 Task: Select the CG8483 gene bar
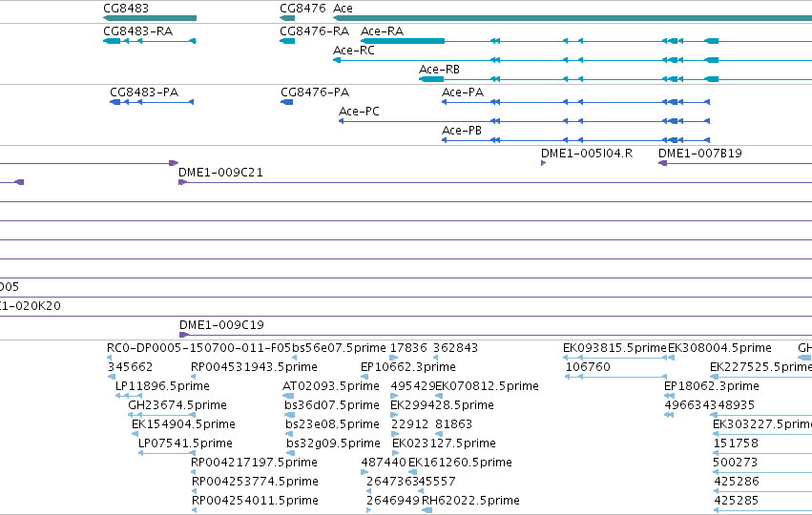[150, 18]
